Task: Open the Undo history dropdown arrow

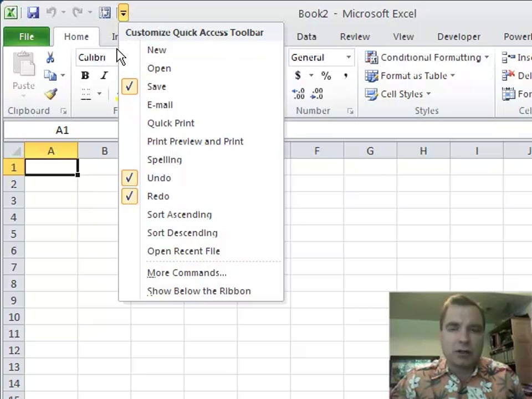Action: [63, 13]
